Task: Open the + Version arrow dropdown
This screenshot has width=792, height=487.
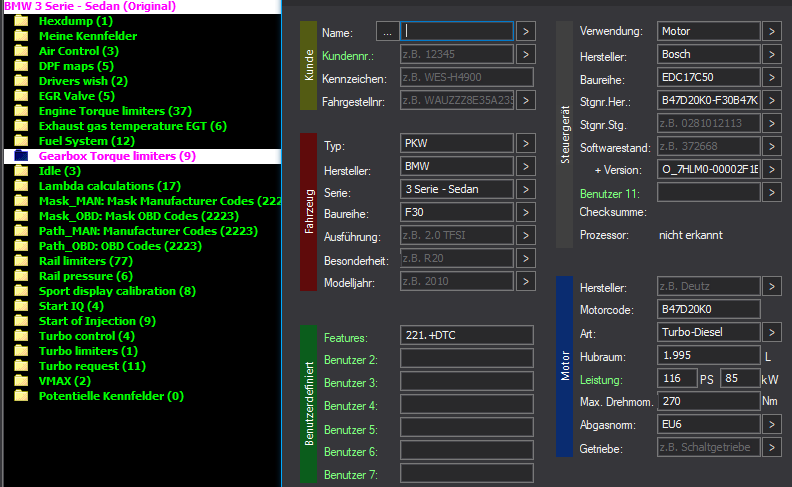Action: [772, 169]
